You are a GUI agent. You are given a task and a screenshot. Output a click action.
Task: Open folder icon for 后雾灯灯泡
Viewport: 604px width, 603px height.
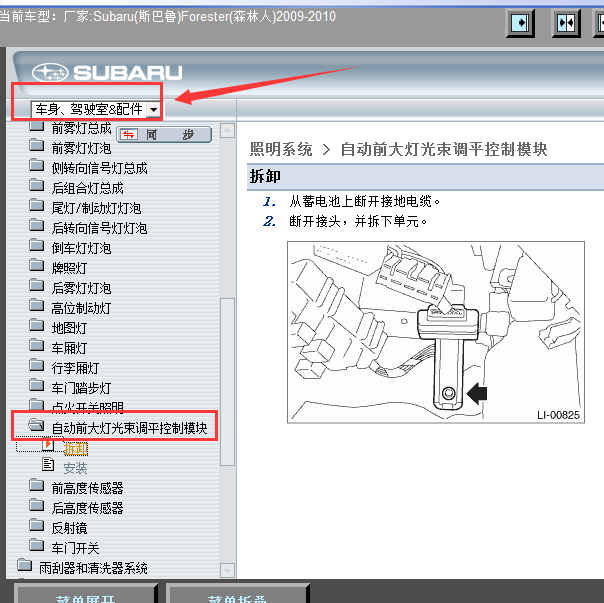coord(37,286)
